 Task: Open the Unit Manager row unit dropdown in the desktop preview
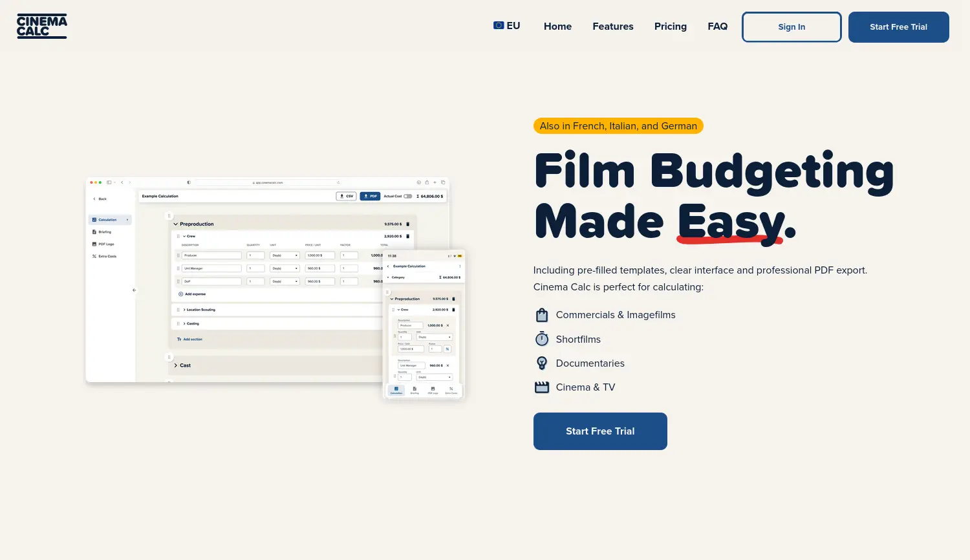click(x=285, y=268)
